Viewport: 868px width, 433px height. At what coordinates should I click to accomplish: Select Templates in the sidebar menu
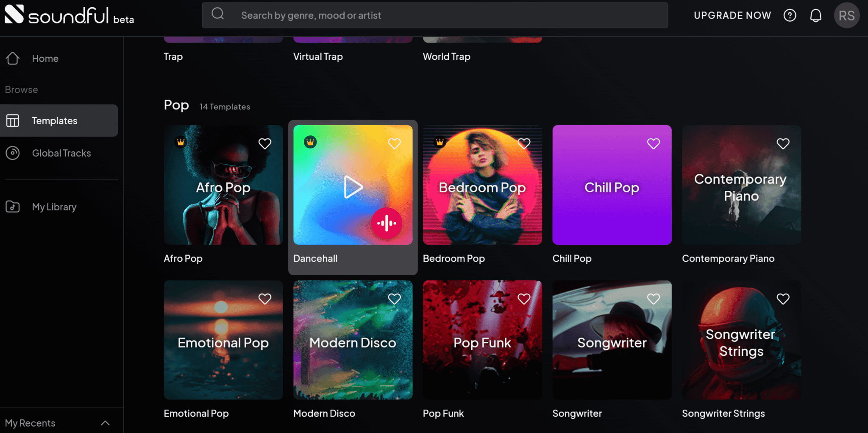coord(54,120)
